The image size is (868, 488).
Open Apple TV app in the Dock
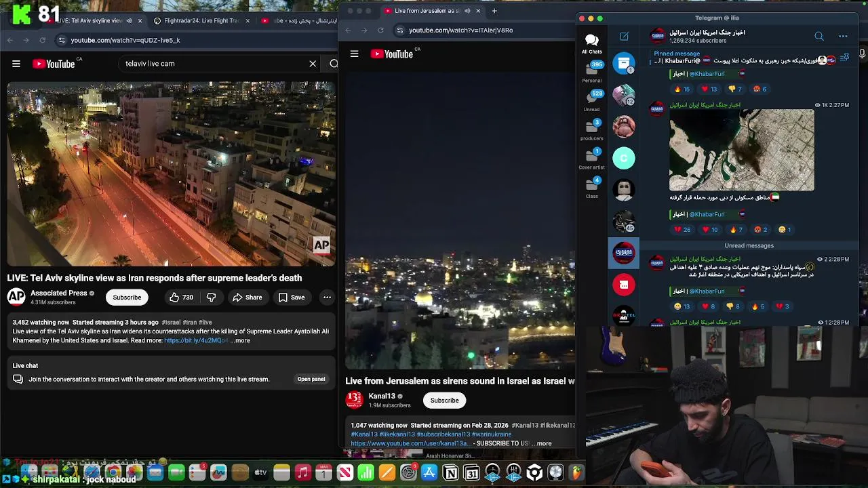260,472
